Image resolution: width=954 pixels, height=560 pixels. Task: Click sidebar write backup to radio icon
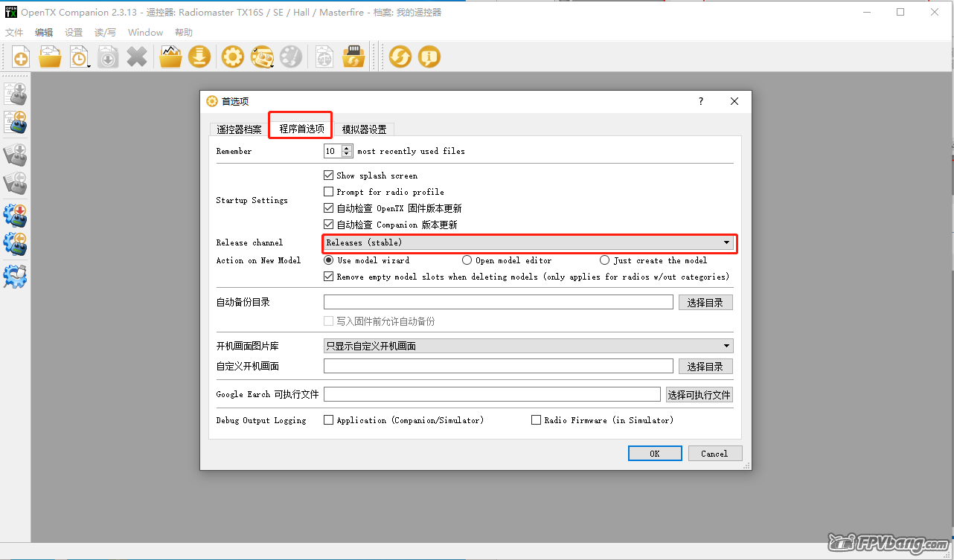coord(16,155)
